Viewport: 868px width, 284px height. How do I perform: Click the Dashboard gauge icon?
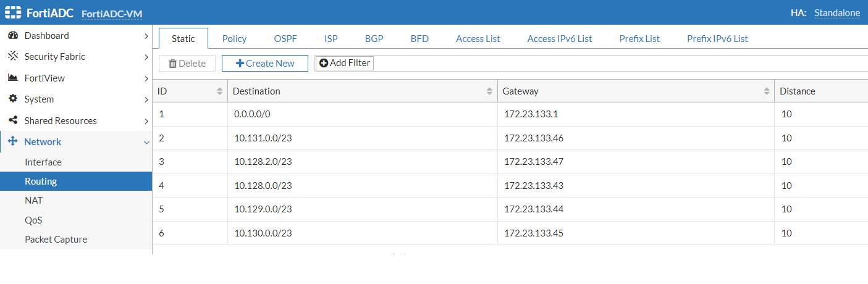click(x=12, y=36)
